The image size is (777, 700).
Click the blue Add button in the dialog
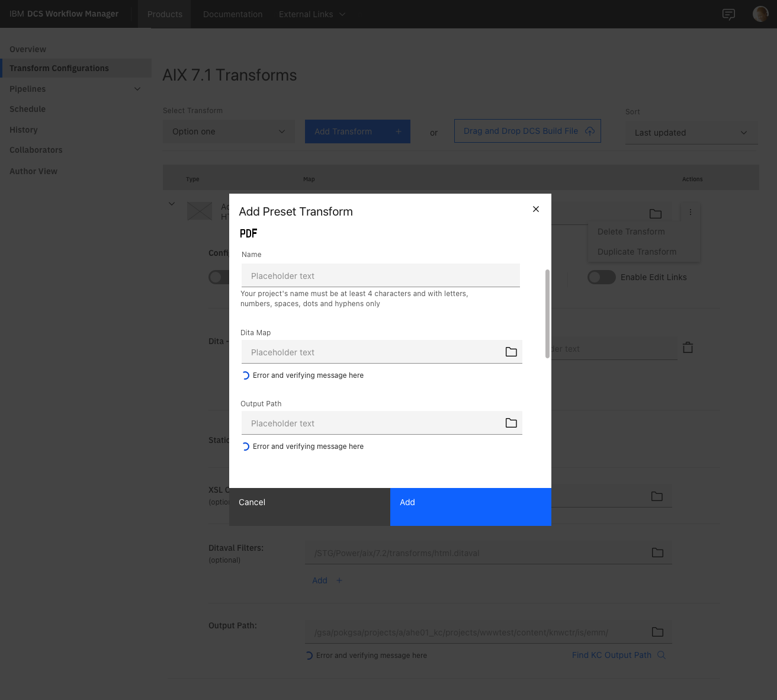pyautogui.click(x=471, y=507)
